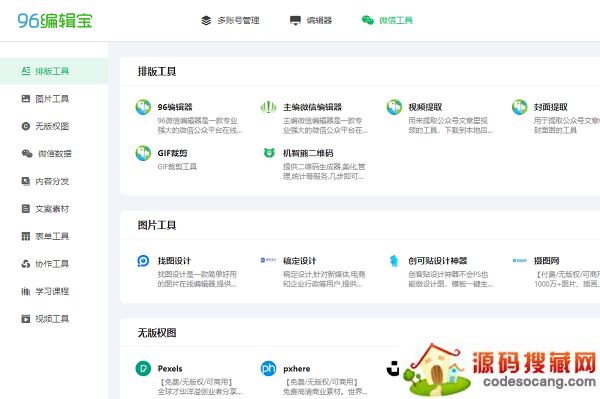Click the 协作工具 sidebar icon
600x399 pixels.
tap(26, 264)
